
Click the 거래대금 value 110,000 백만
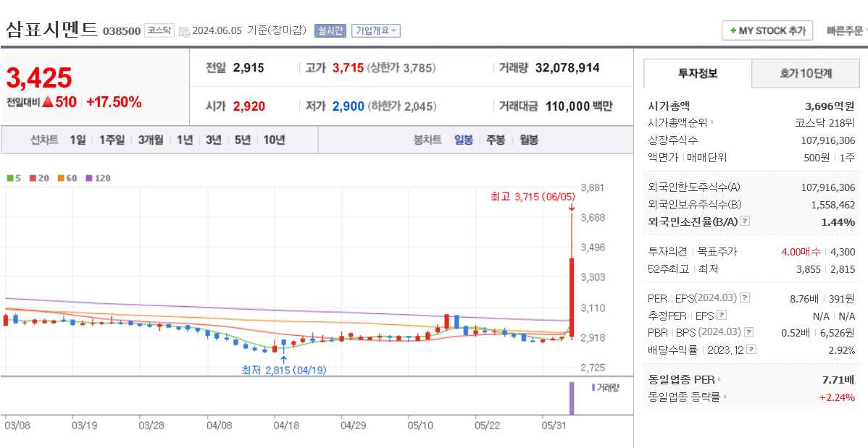tap(579, 106)
